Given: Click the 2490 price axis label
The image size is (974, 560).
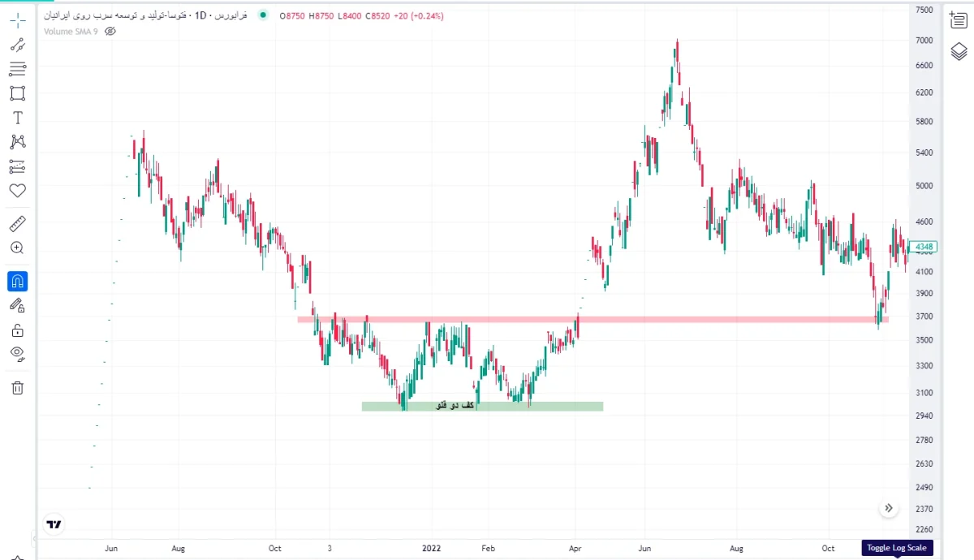Looking at the screenshot, I should [924, 488].
